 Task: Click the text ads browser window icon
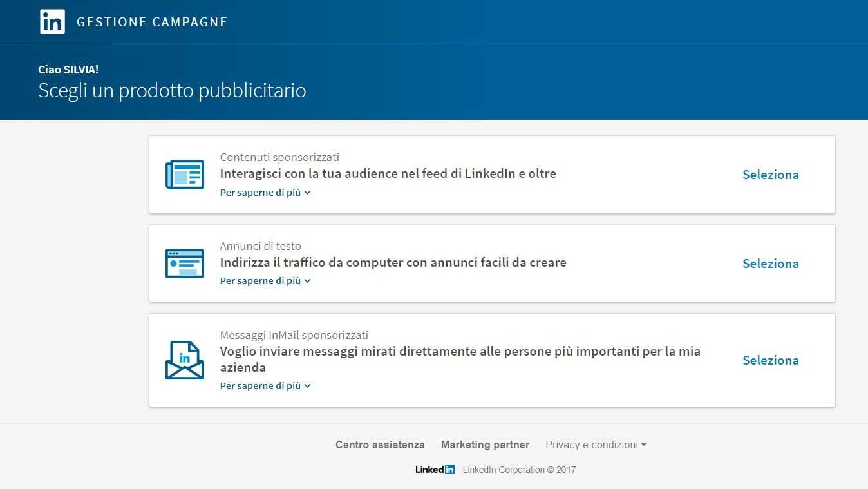185,264
